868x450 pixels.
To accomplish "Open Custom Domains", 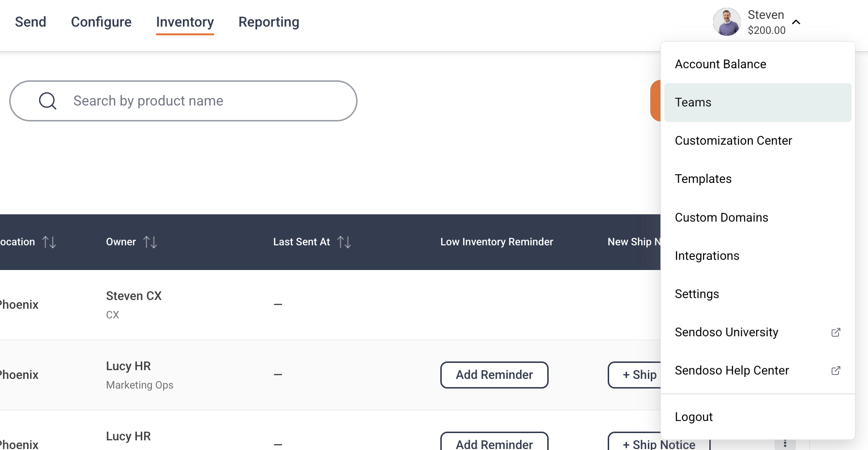I will tap(758, 217).
